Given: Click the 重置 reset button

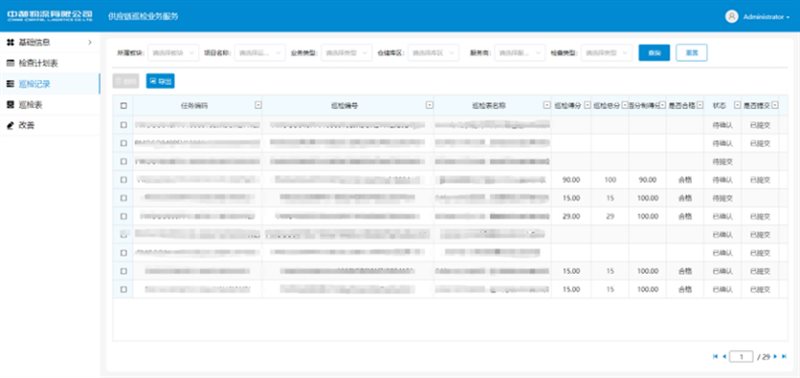Looking at the screenshot, I should point(691,53).
